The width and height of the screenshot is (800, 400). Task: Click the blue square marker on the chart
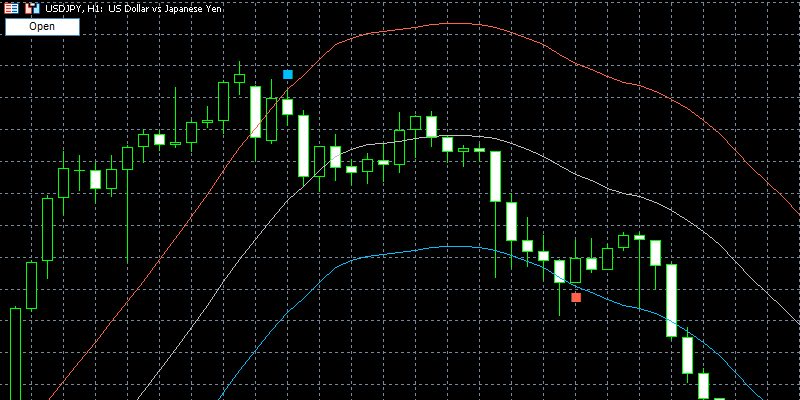[288, 74]
